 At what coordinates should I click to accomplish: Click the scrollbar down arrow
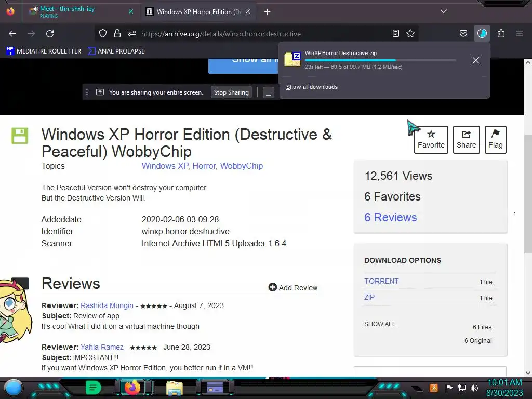[528, 373]
